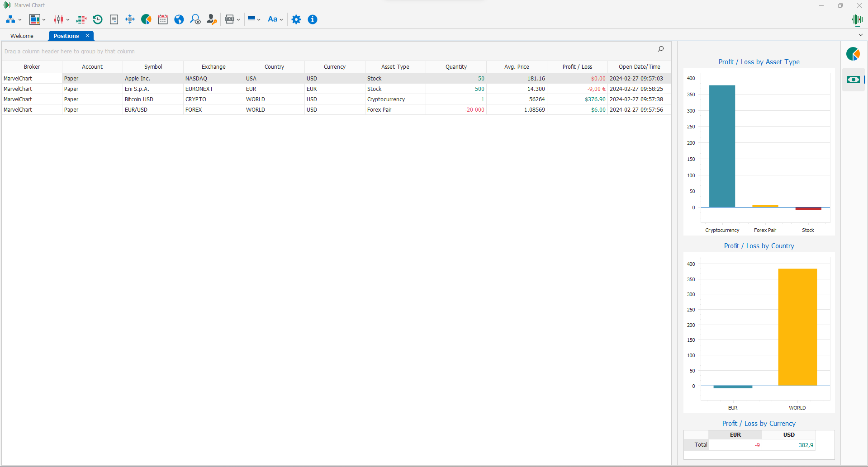Expand the workspace layout dropdown arrow

coord(44,20)
